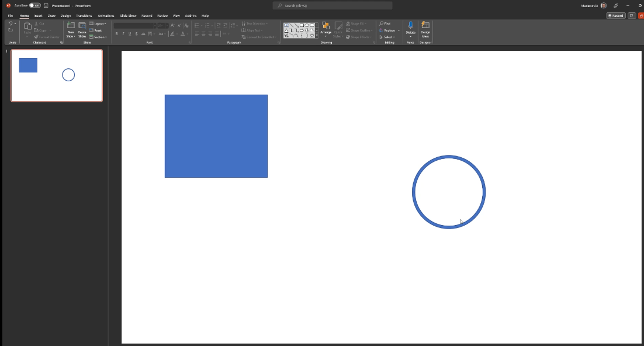Open the slide Layout dropdown

(x=98, y=24)
